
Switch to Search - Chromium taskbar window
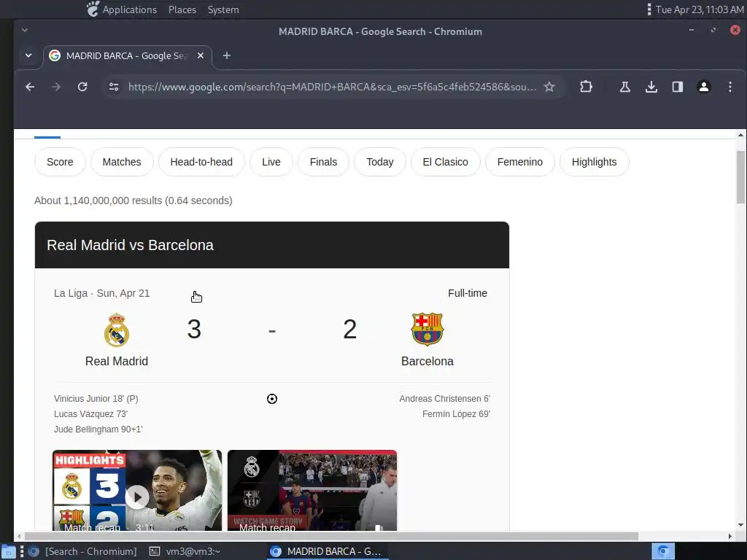(x=83, y=551)
